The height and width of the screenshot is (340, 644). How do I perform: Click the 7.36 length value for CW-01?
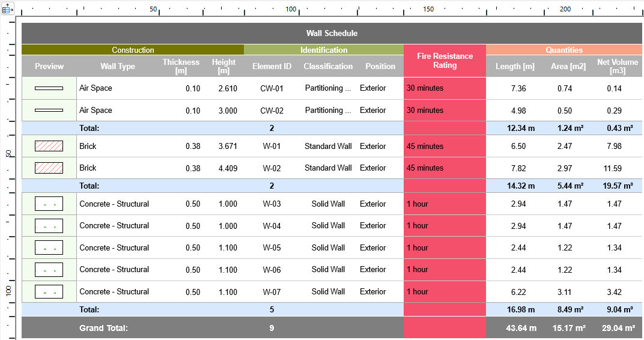pyautogui.click(x=518, y=88)
